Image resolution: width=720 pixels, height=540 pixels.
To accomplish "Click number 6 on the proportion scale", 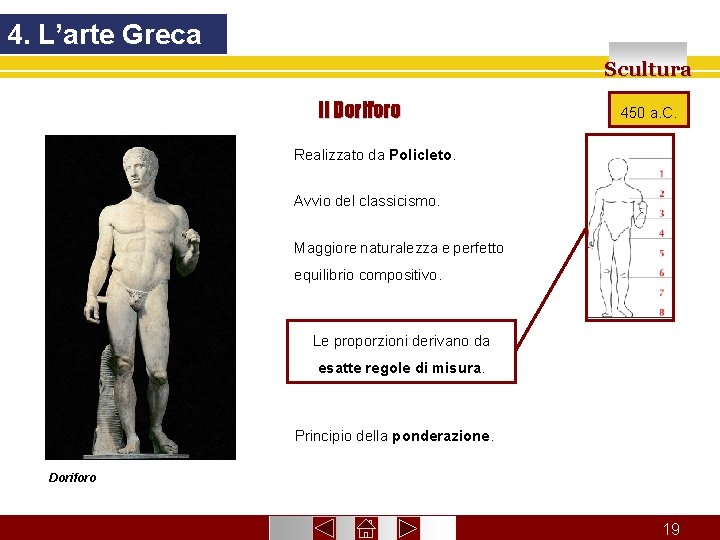I will pos(662,273).
